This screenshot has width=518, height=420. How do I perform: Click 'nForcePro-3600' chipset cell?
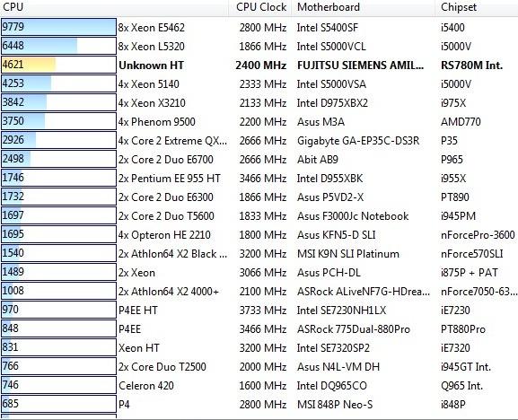point(478,234)
